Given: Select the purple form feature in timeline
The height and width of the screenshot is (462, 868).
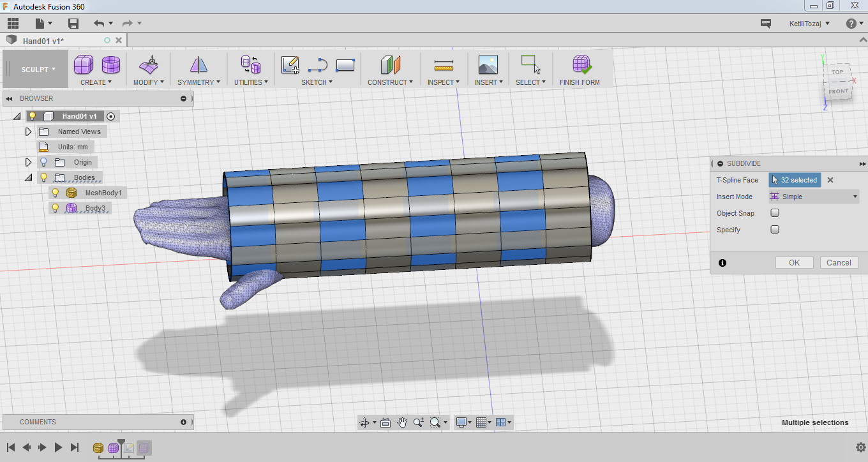Looking at the screenshot, I should (x=114, y=448).
